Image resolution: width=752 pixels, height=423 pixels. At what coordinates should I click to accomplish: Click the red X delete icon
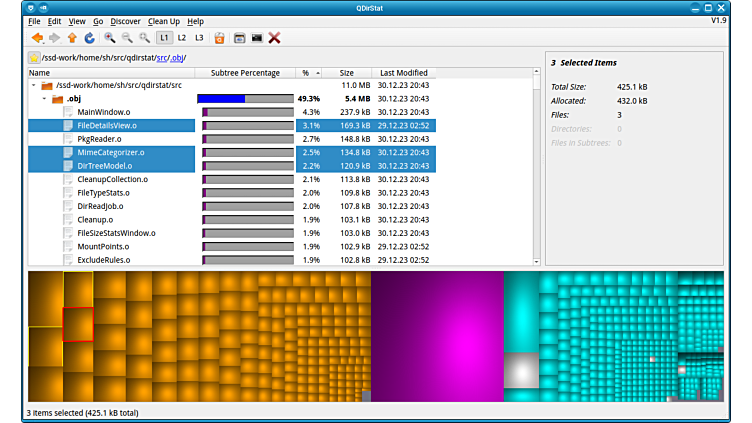click(275, 38)
